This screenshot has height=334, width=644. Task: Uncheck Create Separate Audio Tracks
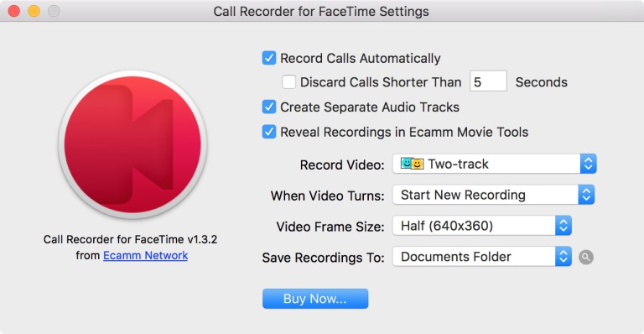click(x=269, y=107)
